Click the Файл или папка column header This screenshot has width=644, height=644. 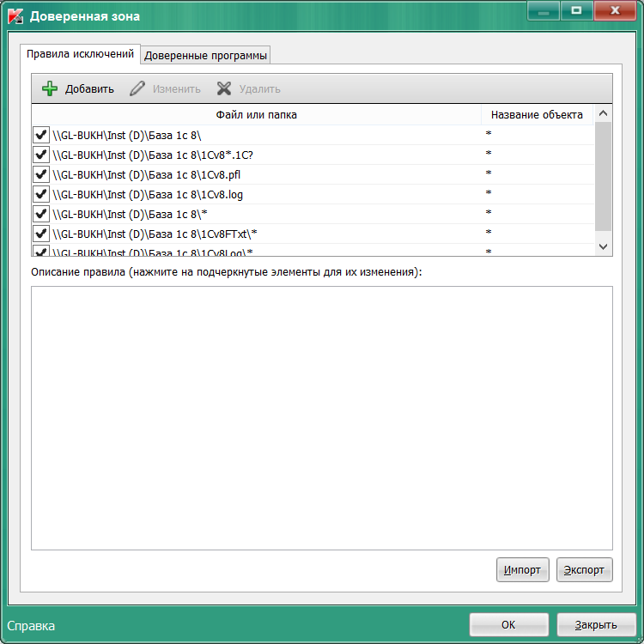click(256, 114)
